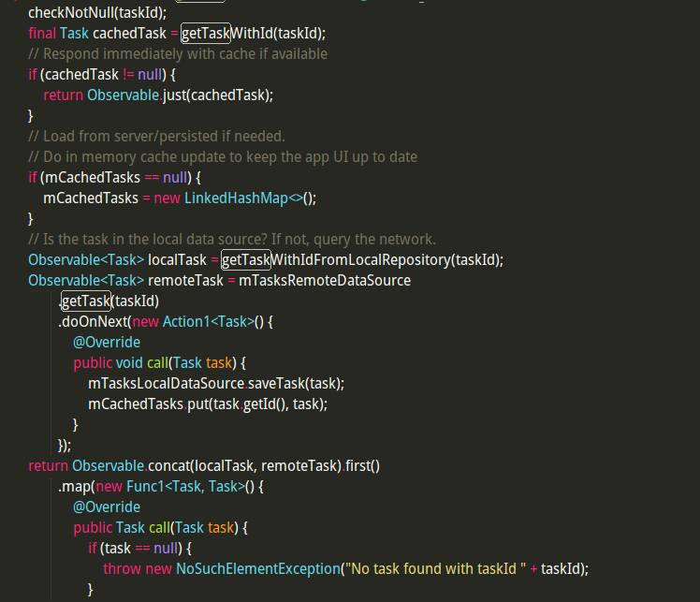
Task: Click the '});' closing the doOnNext call
Action: click(65, 446)
